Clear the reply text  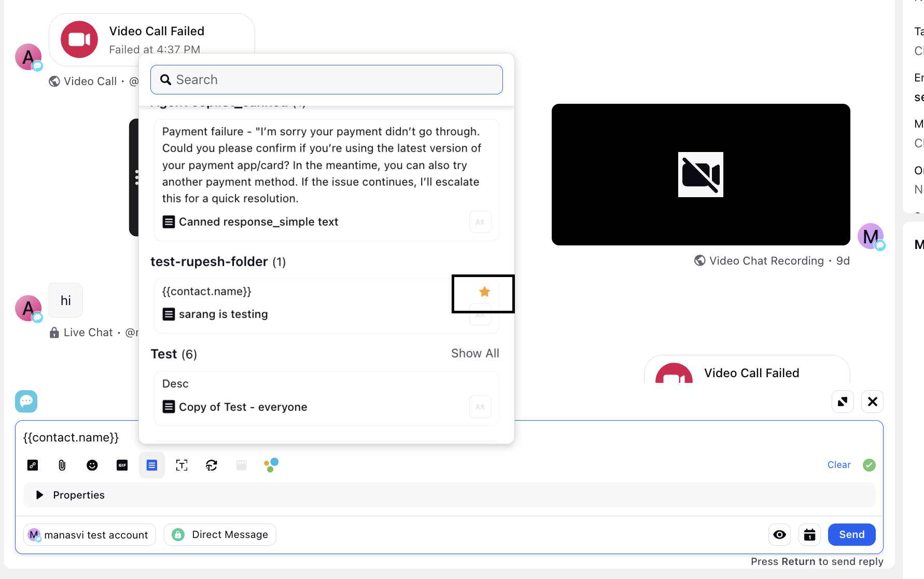pos(839,465)
